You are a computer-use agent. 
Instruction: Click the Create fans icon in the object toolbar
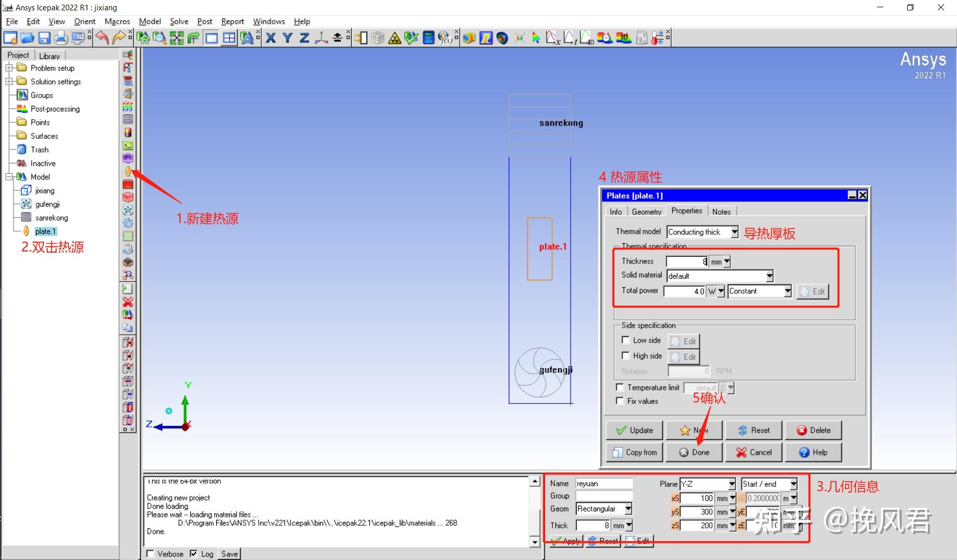tap(128, 210)
